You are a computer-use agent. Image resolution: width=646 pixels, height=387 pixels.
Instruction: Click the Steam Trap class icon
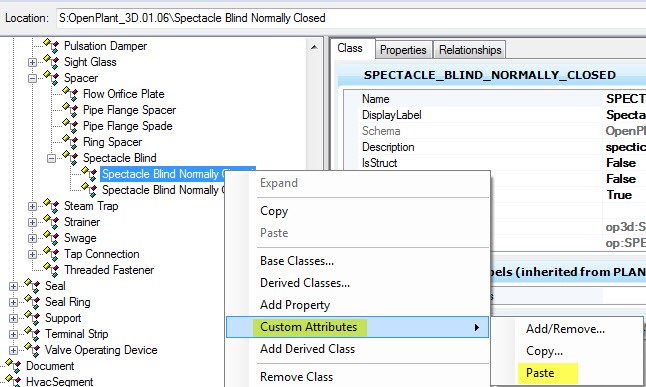tap(51, 206)
